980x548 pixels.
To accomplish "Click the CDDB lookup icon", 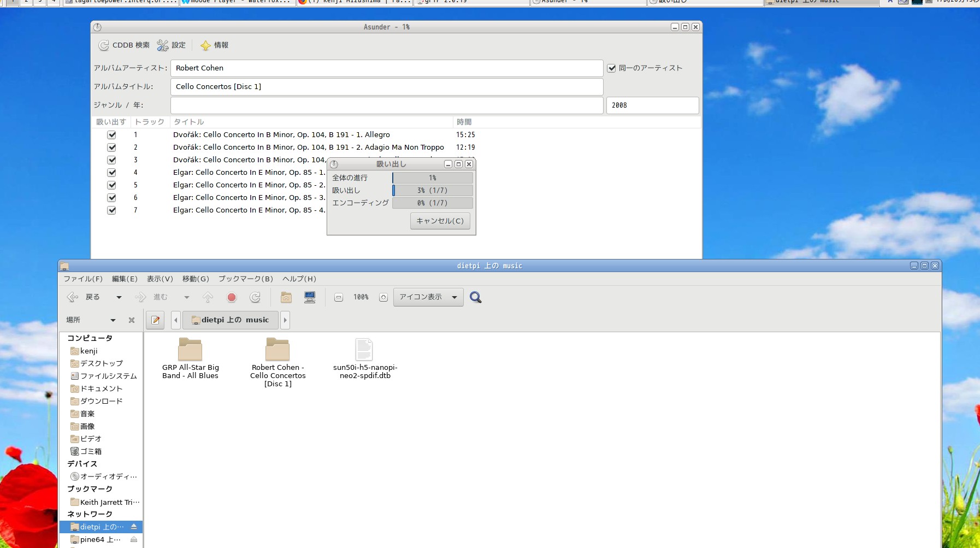I will click(x=104, y=45).
